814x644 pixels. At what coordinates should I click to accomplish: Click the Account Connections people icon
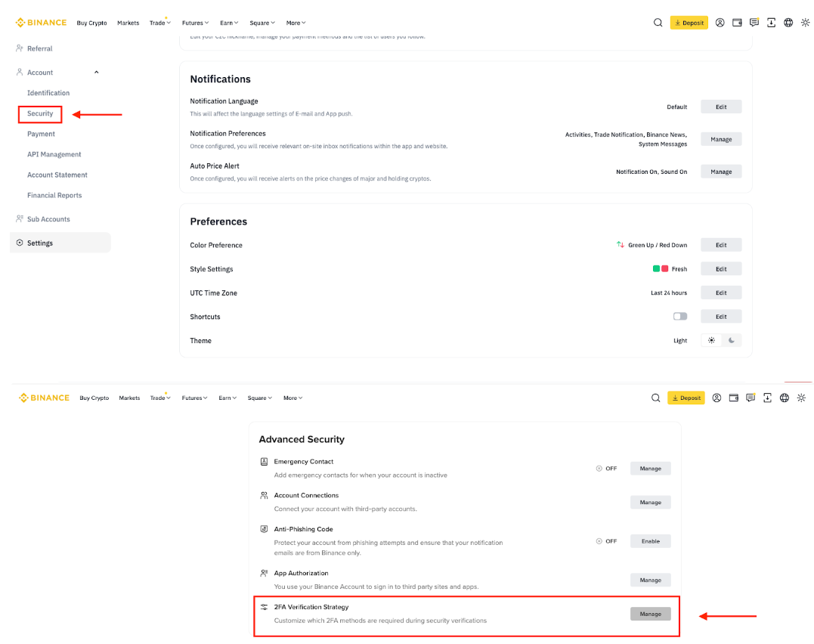coord(264,496)
